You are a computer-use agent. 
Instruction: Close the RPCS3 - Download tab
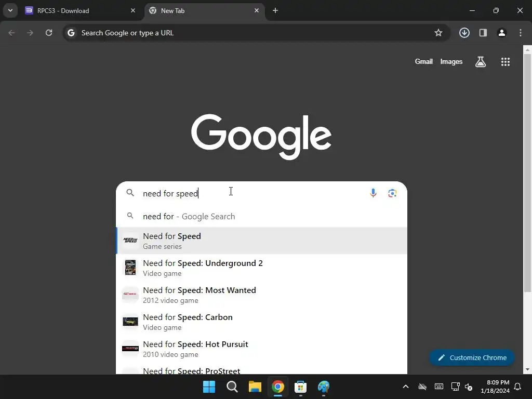(133, 10)
